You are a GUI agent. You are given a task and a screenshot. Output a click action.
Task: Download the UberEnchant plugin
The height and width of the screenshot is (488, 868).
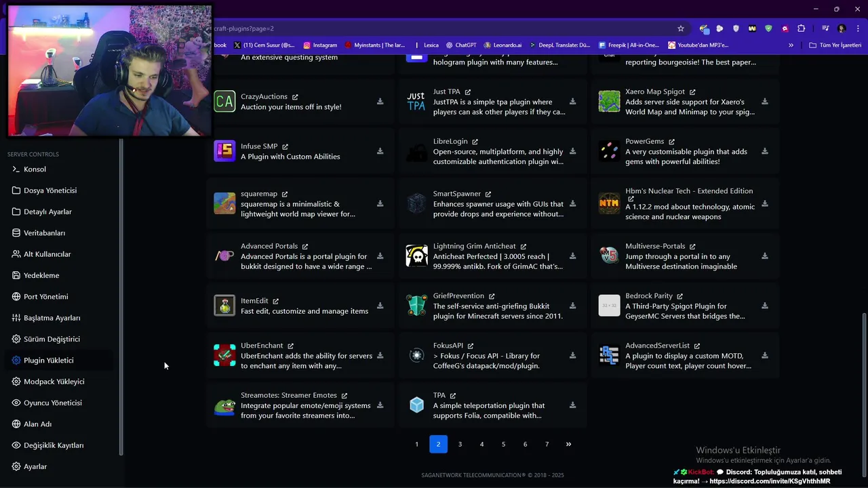[380, 355]
